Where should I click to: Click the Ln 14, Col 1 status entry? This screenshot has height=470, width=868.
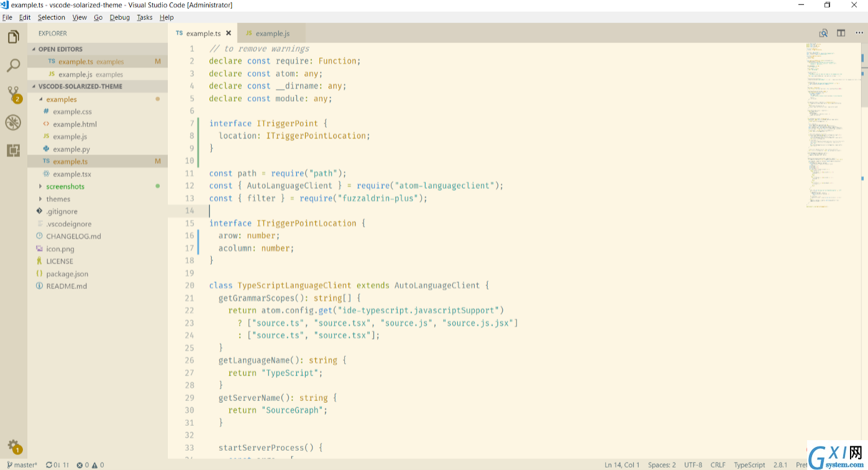pyautogui.click(x=622, y=464)
